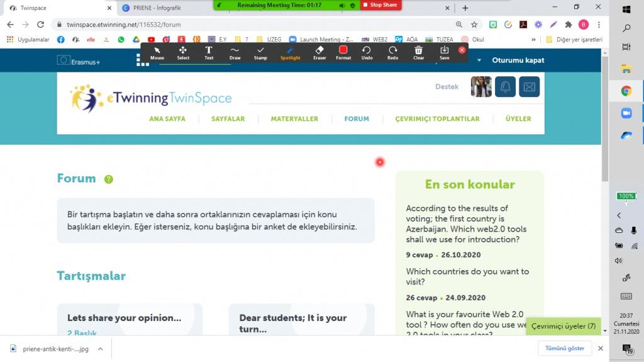Expand the hidden bookmarks overflow chevron
Image resolution: width=644 pixels, height=362 pixels.
pyautogui.click(x=534, y=39)
